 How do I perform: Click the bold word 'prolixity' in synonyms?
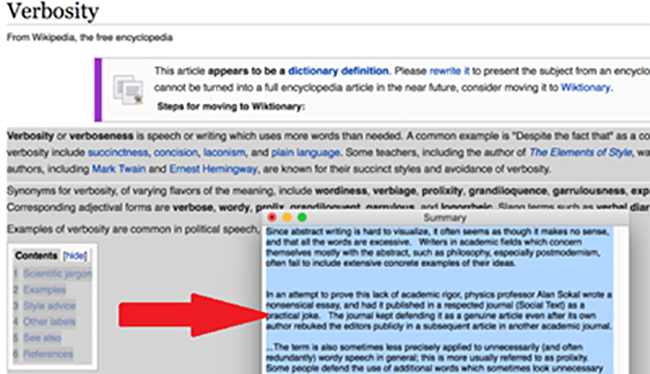coord(442,191)
